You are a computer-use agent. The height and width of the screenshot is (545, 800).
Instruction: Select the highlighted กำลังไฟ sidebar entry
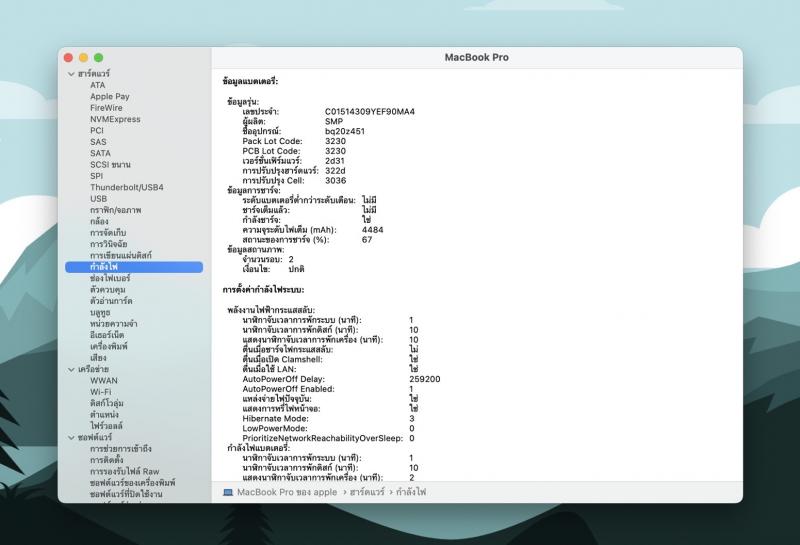click(x=134, y=267)
